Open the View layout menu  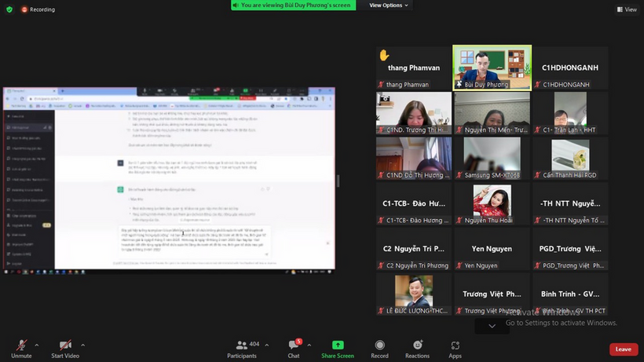pyautogui.click(x=626, y=9)
